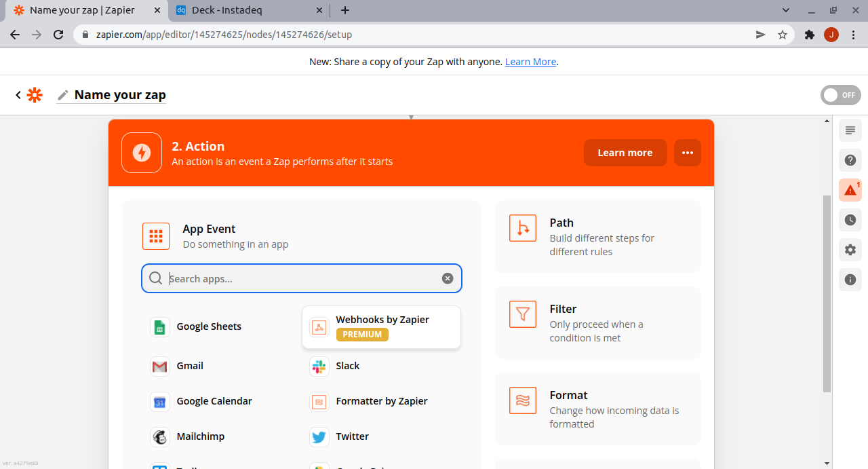The image size is (868, 469).
Task: Open a new browser tab
Action: click(x=345, y=10)
